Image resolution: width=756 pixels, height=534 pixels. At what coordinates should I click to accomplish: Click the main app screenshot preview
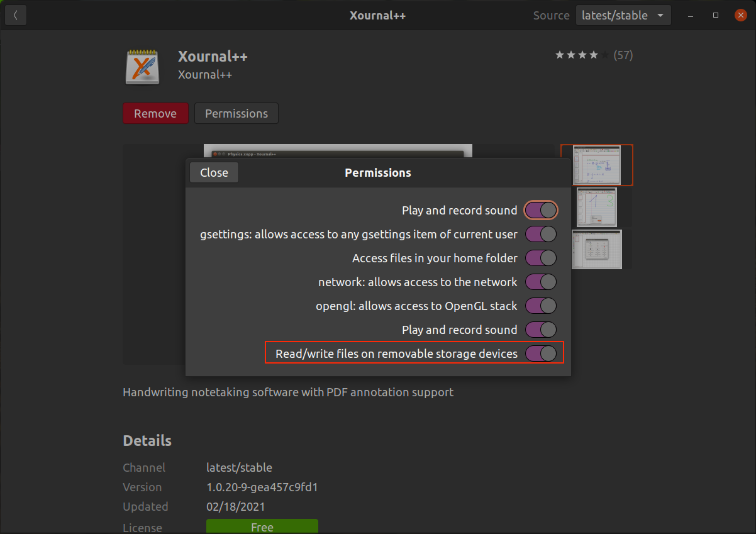pyautogui.click(x=338, y=151)
